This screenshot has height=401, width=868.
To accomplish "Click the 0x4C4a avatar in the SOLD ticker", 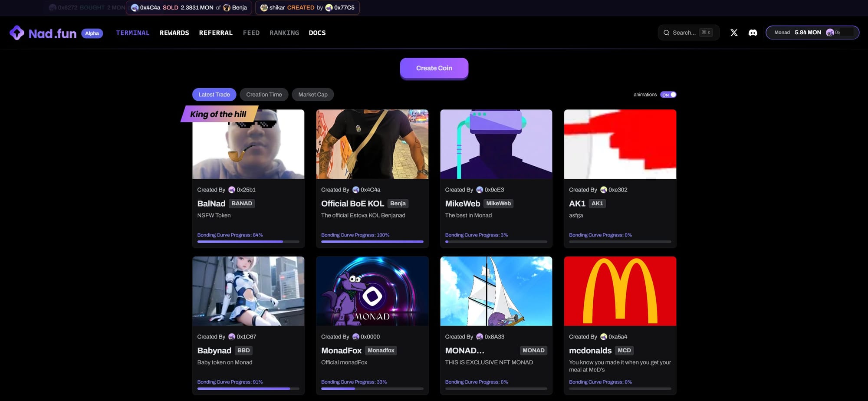I will [135, 7].
